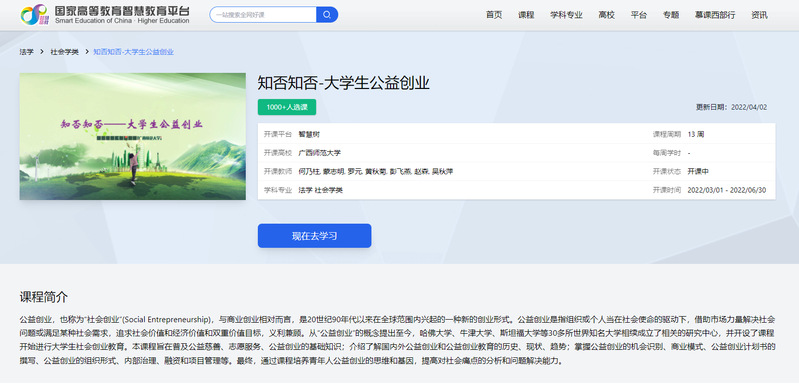The width and height of the screenshot is (799, 384).
Task: Open the 专题 menu item
Action: tap(671, 15)
